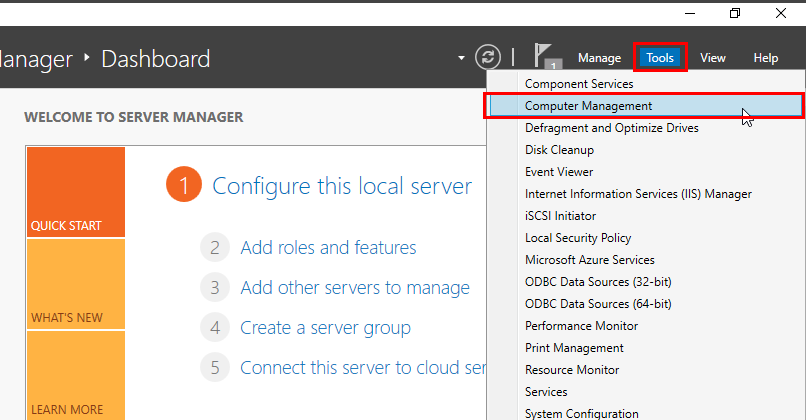
Task: Click Configure this local server link
Action: coord(342,186)
